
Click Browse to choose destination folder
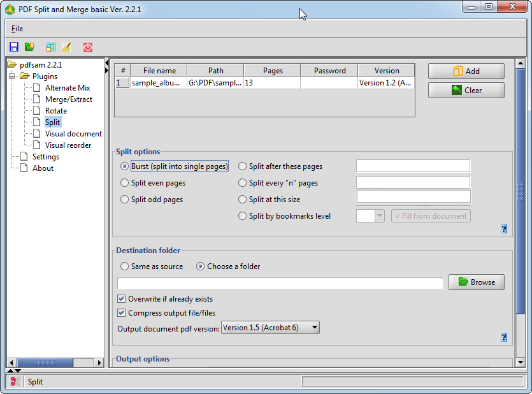tap(476, 282)
